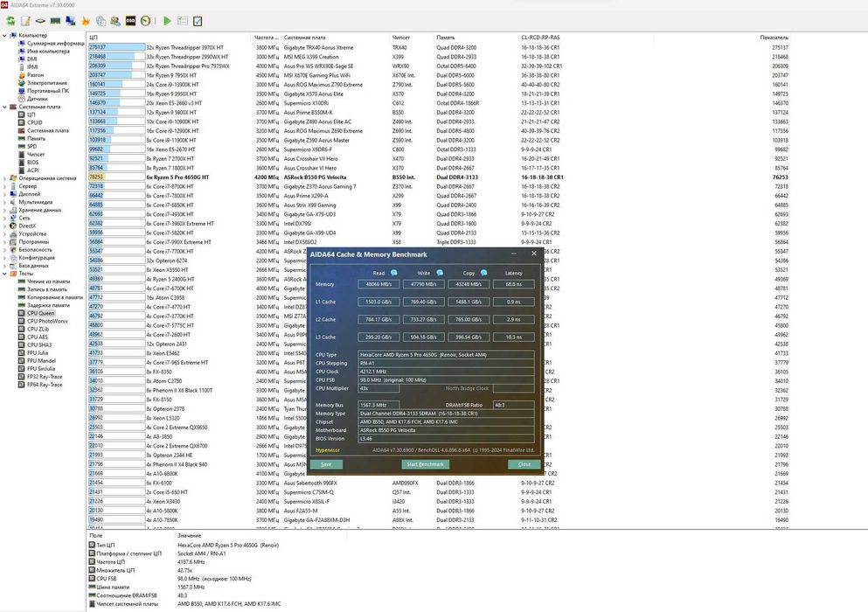
Task: Select CPU PhotoWorxx in the tests tree
Action: click(47, 321)
